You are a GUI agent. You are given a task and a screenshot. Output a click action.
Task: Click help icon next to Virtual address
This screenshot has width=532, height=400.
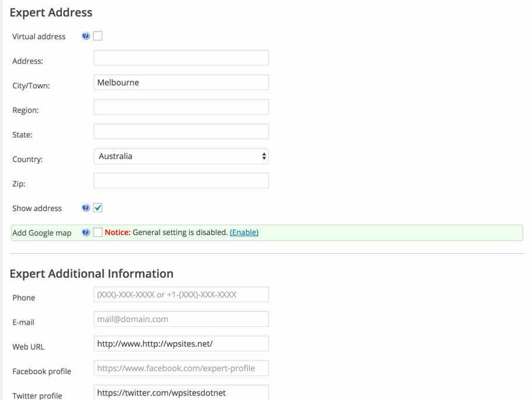86,36
